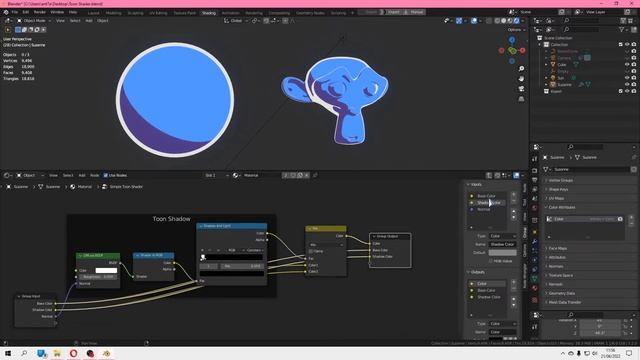
Task: Switch to the Shading workspace tab
Action: point(209,13)
